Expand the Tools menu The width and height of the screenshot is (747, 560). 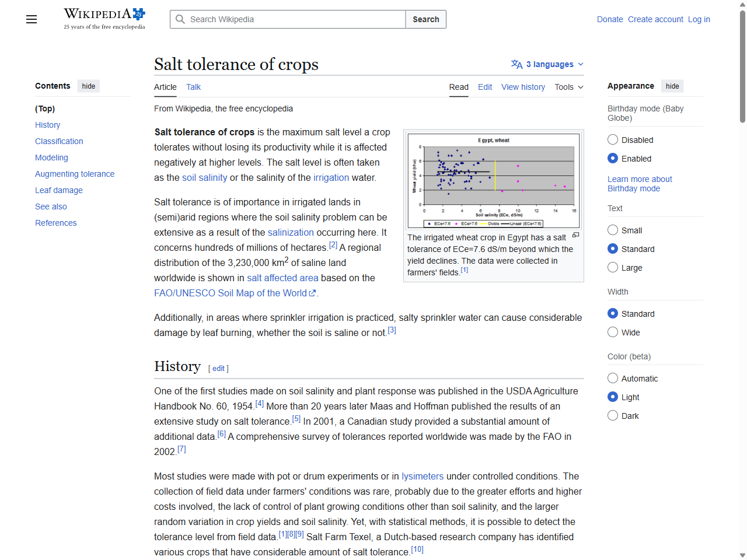click(568, 87)
